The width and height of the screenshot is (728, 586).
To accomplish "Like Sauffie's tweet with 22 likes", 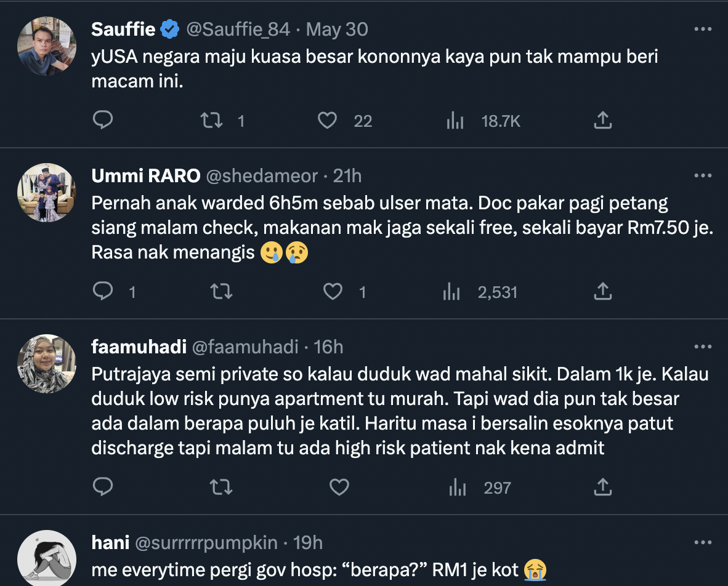I will tap(327, 121).
